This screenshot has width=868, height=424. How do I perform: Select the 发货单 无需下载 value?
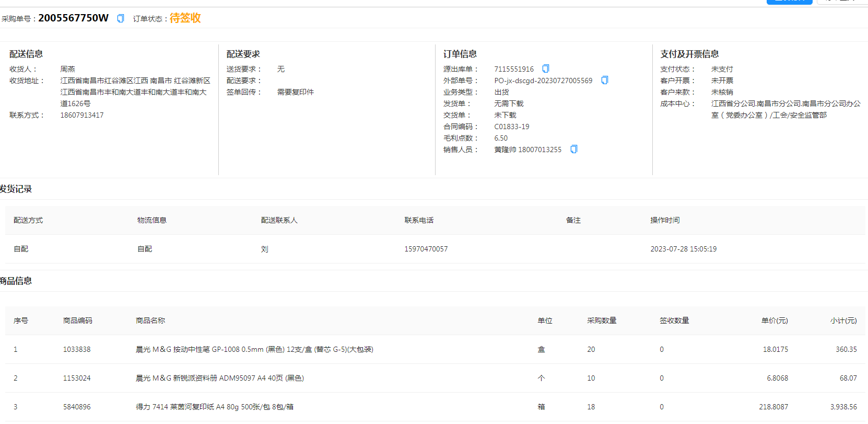pos(509,104)
